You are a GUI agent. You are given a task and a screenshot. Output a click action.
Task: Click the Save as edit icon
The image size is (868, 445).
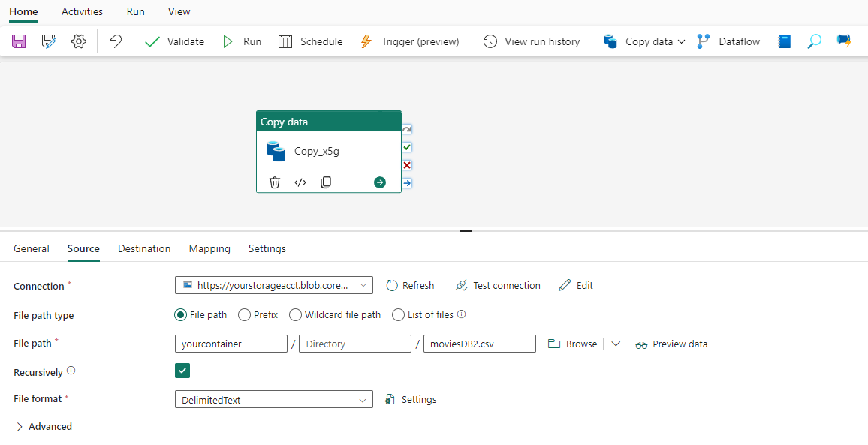(50, 41)
